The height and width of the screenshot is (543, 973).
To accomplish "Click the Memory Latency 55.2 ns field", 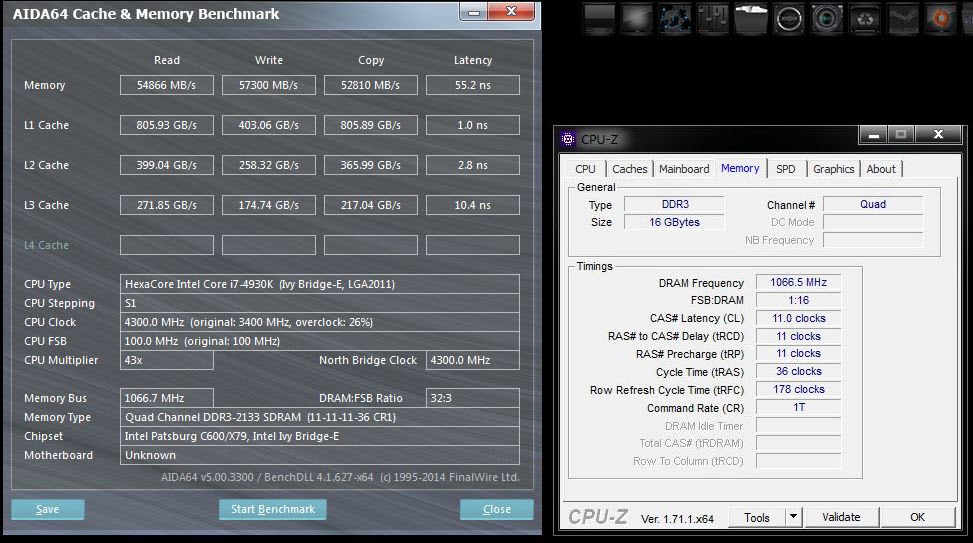I will point(473,85).
